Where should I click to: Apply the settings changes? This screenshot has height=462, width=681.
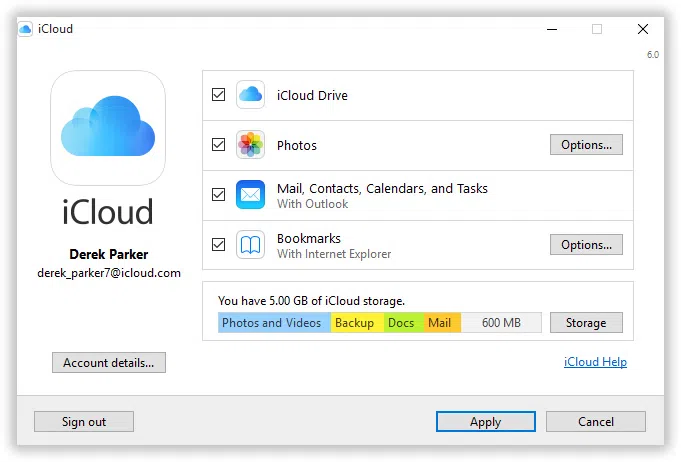tap(486, 422)
